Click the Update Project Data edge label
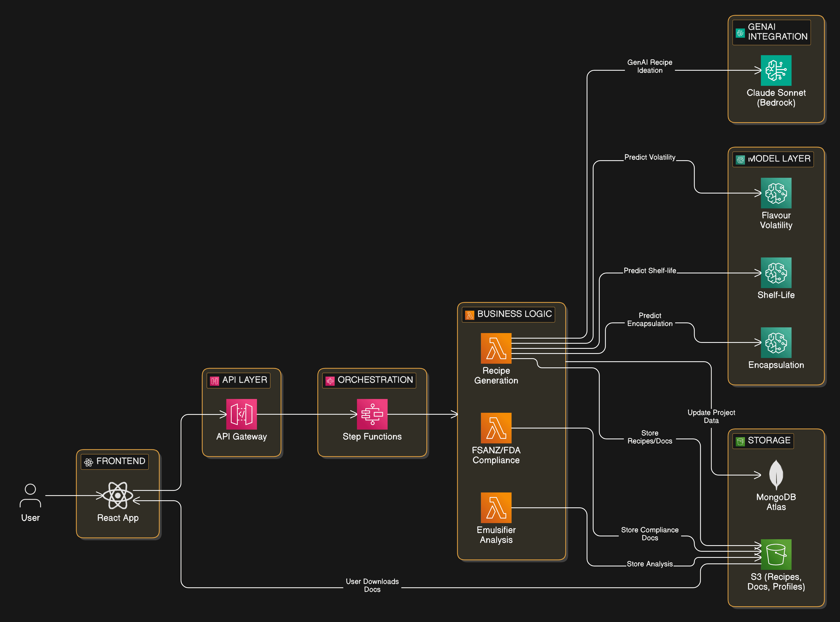This screenshot has width=840, height=622. pyautogui.click(x=711, y=416)
